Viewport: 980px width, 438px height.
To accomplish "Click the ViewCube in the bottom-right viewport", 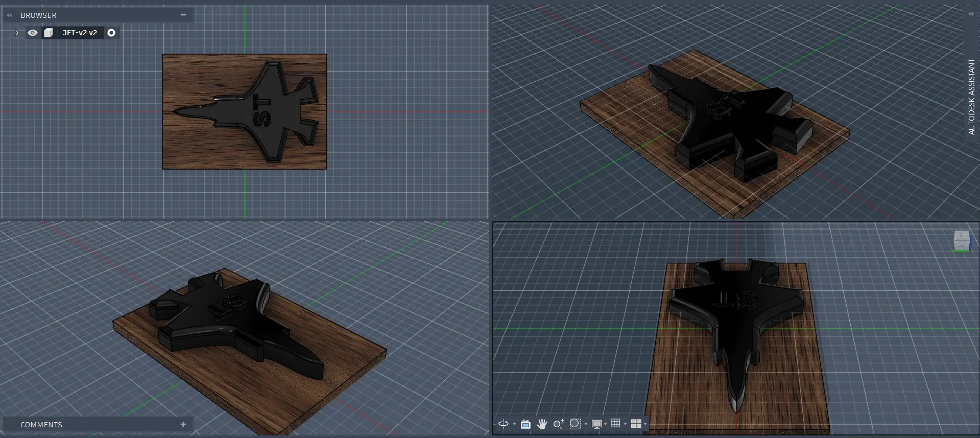I will point(962,241).
